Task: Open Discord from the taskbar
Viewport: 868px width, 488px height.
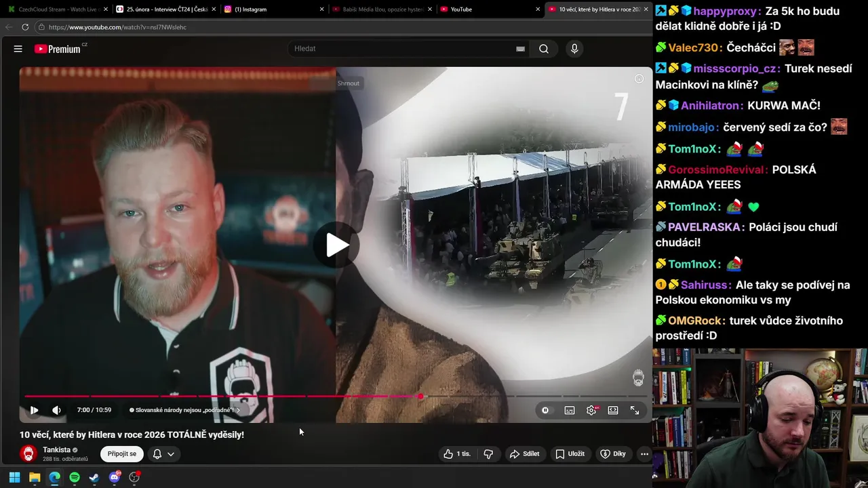Action: pos(115,477)
